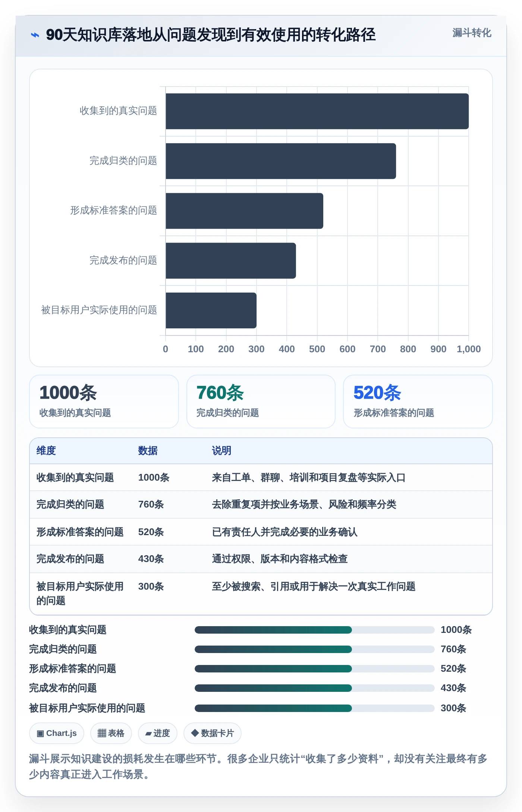Select table row 完成发布的问题
Image resolution: width=522 pixels, height=812 pixels.
261,559
